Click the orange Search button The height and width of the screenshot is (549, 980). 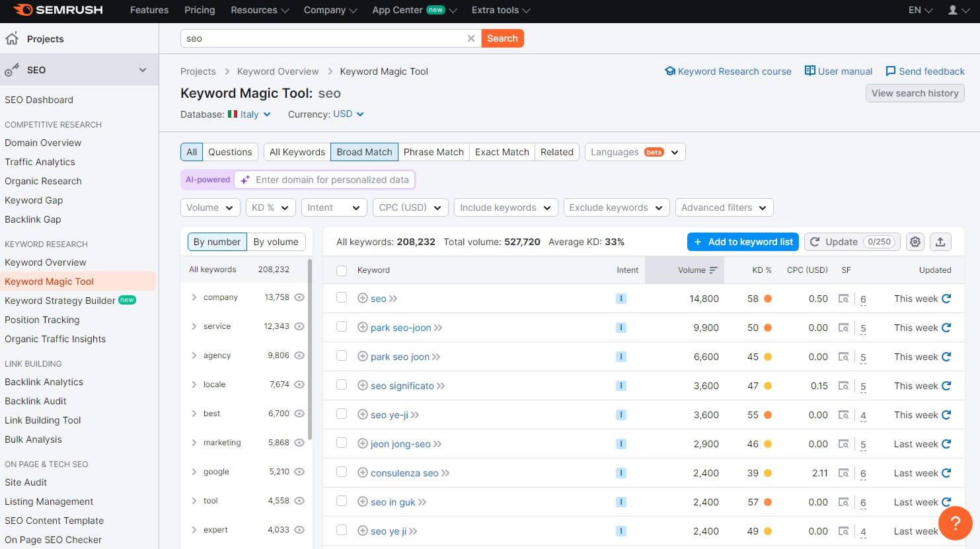[x=502, y=38]
